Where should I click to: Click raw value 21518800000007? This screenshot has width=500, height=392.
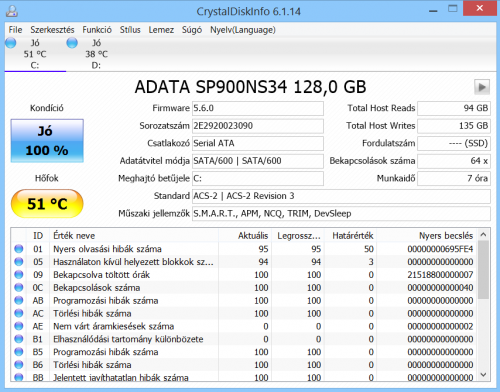point(440,275)
